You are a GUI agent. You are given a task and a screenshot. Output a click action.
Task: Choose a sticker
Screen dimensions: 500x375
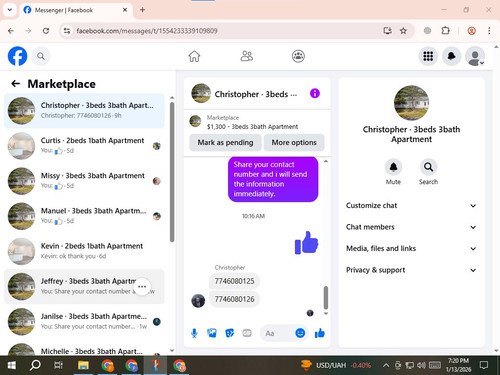point(229,333)
